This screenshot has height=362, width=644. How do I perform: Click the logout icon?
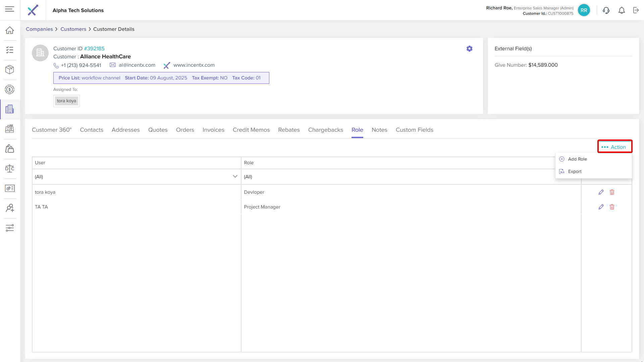pos(636,10)
